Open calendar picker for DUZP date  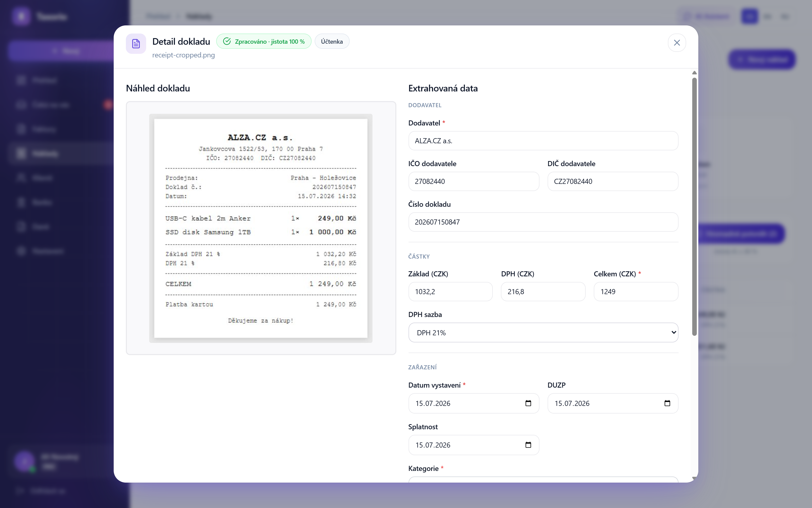667,403
